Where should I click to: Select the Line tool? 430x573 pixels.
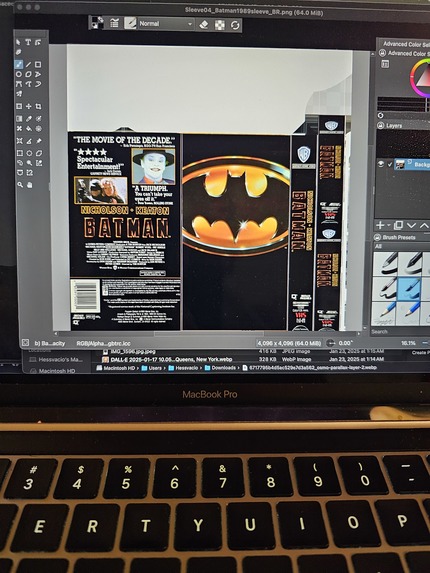pyautogui.click(x=28, y=65)
